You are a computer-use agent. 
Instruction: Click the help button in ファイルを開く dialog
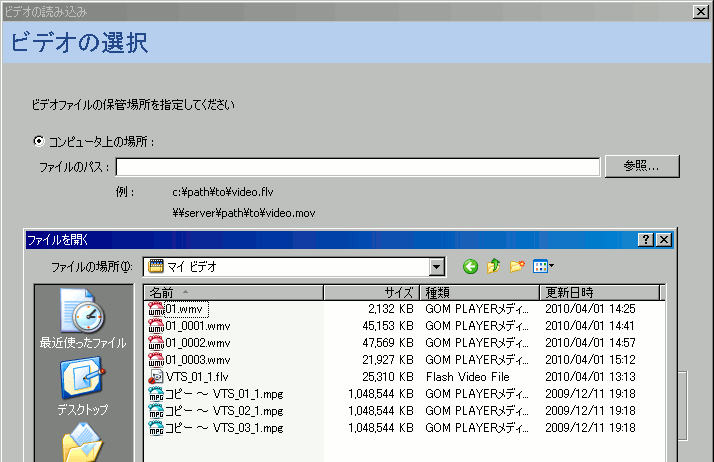646,240
